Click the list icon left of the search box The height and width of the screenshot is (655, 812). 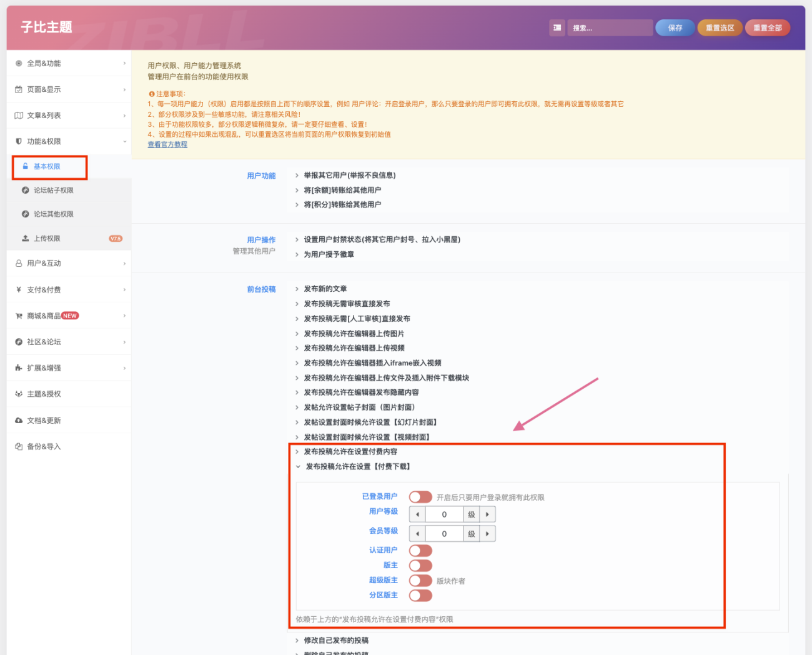coord(557,27)
